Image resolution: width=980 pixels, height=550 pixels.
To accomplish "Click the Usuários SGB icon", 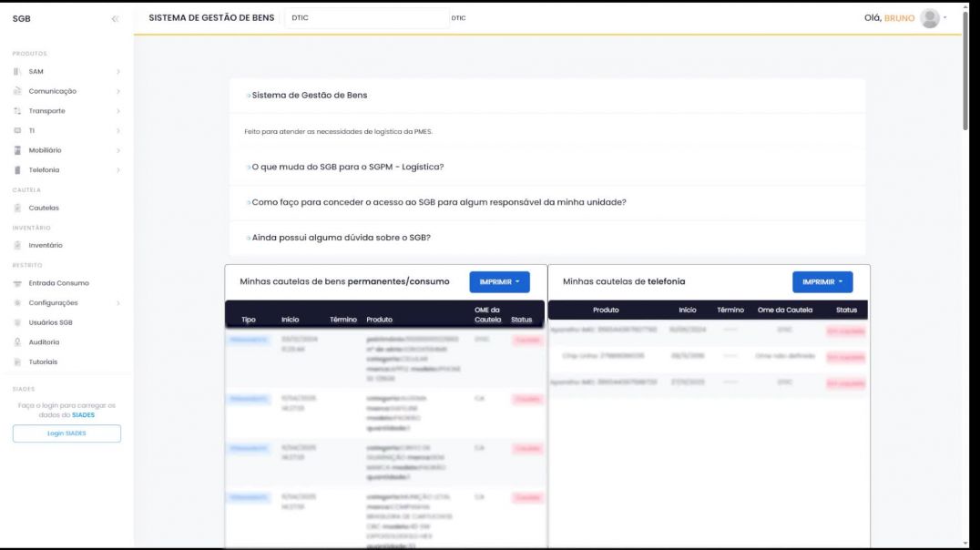I will click(17, 322).
